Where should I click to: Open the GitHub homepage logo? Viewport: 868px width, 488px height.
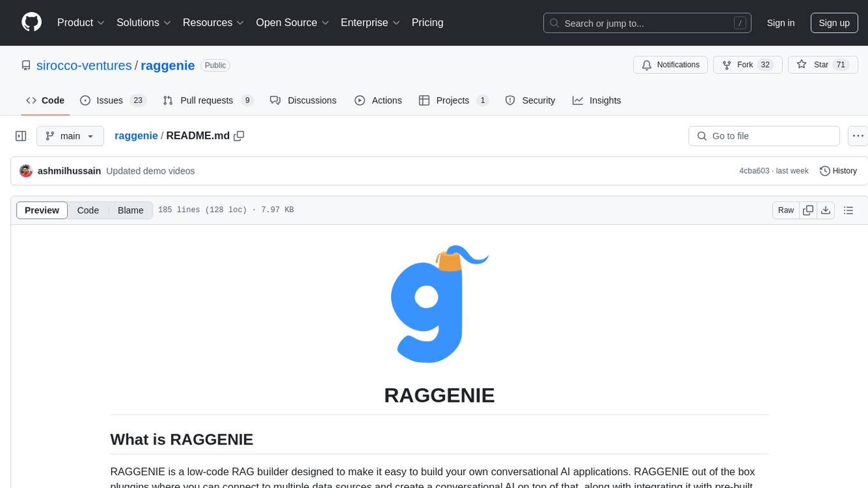pyautogui.click(x=31, y=22)
